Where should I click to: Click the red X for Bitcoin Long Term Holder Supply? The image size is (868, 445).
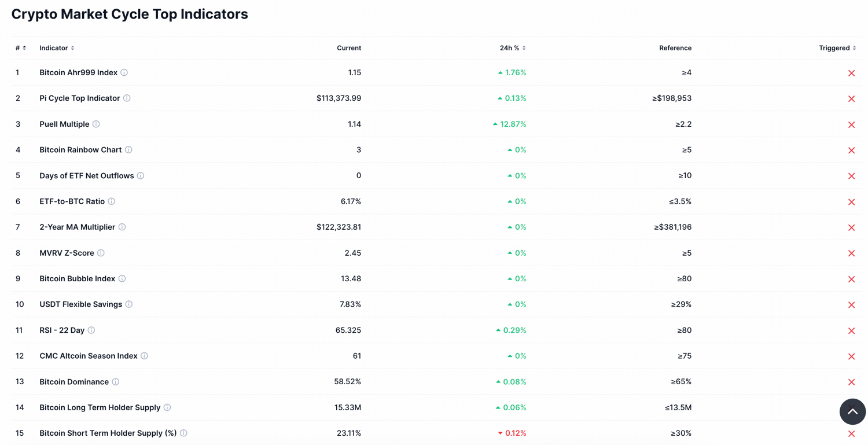(851, 407)
